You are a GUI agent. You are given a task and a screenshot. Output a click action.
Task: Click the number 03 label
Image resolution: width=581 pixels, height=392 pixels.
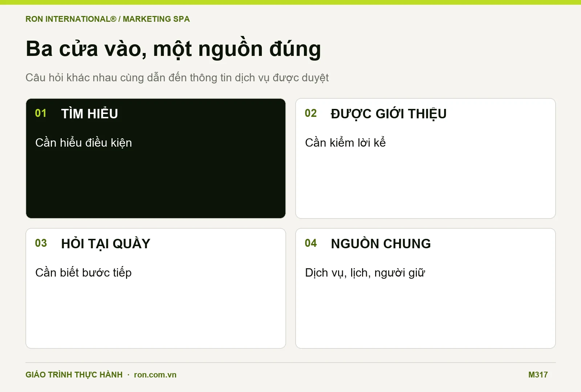[x=41, y=243]
